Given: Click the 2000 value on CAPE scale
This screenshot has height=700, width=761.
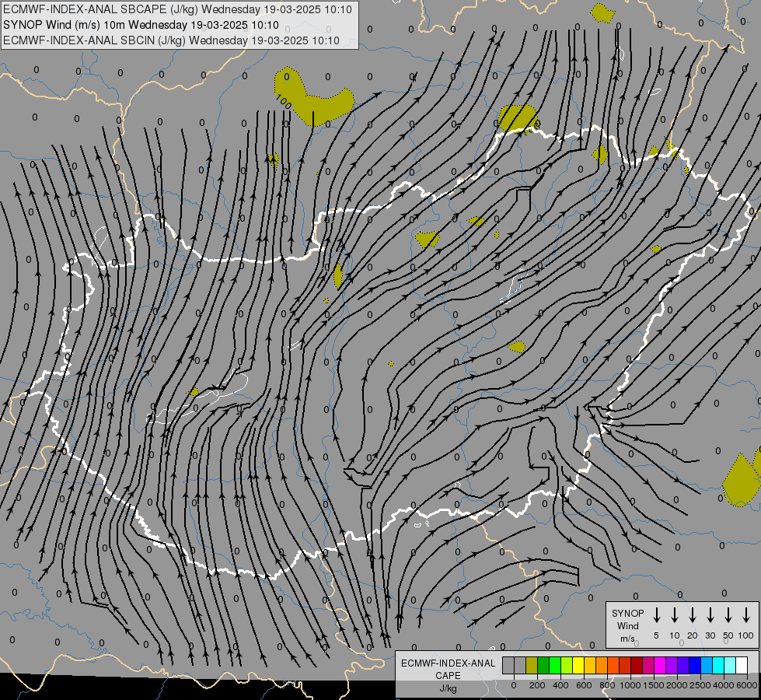Looking at the screenshot, I should 677,685.
